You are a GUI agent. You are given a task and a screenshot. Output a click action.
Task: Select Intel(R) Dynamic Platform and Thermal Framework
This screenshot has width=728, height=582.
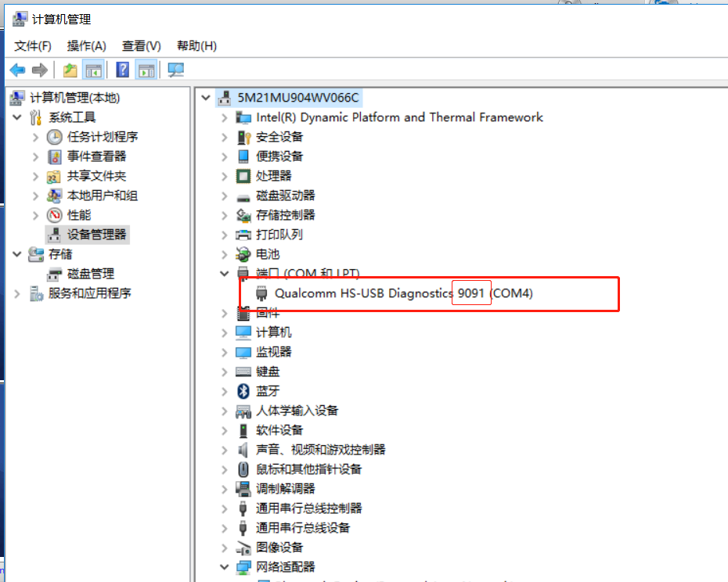(x=399, y=117)
